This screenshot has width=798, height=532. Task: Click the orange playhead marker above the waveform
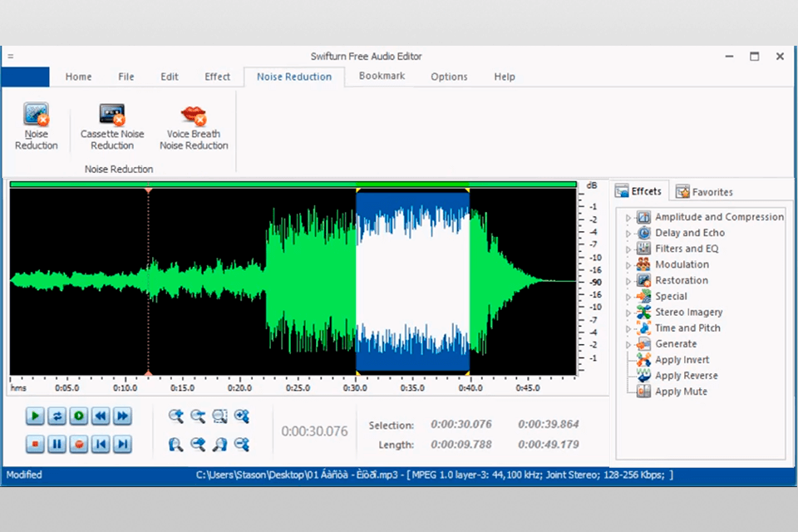(x=149, y=191)
